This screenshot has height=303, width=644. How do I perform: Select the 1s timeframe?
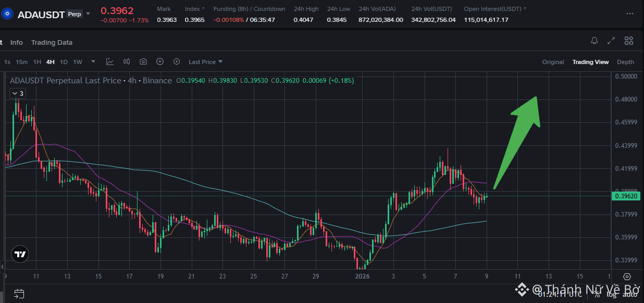[x=7, y=62]
